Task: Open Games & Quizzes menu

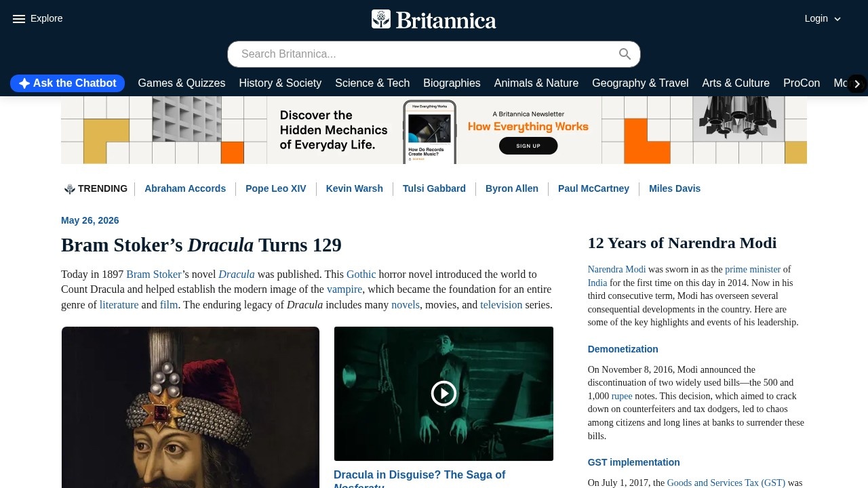Action: coord(182,83)
